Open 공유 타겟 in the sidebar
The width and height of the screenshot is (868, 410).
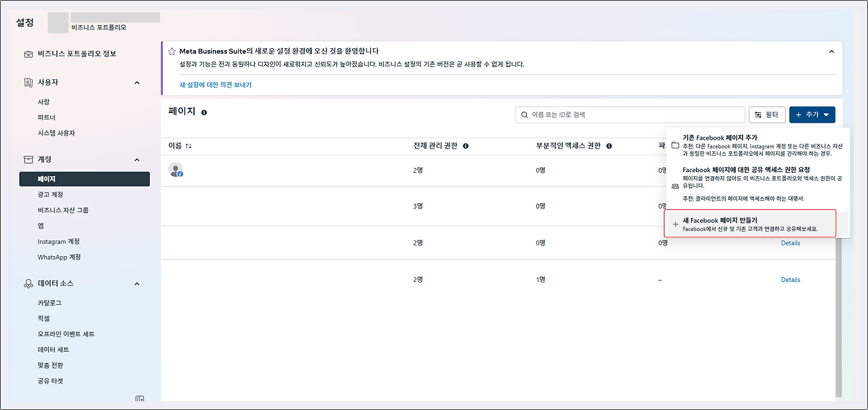click(50, 381)
